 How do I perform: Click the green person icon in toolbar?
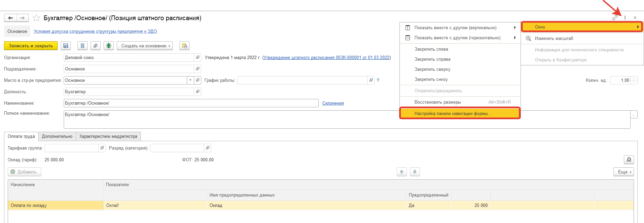[x=108, y=46]
